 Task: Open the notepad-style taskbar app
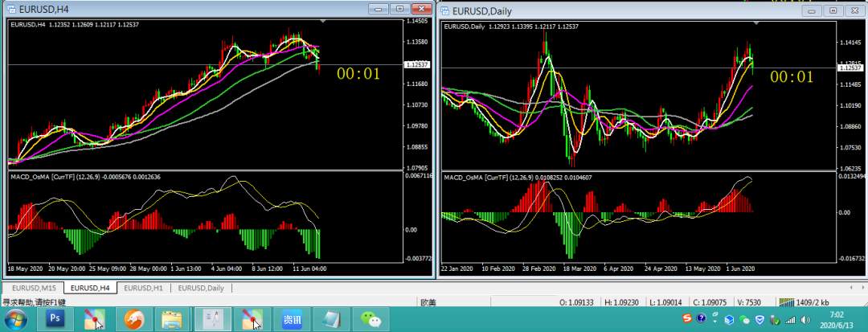[x=331, y=319]
